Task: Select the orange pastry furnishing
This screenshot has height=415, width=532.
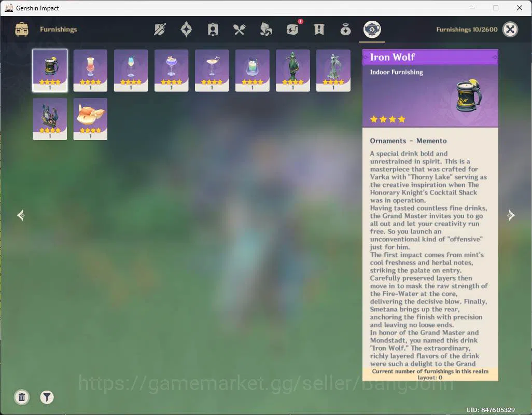Action: [x=90, y=119]
